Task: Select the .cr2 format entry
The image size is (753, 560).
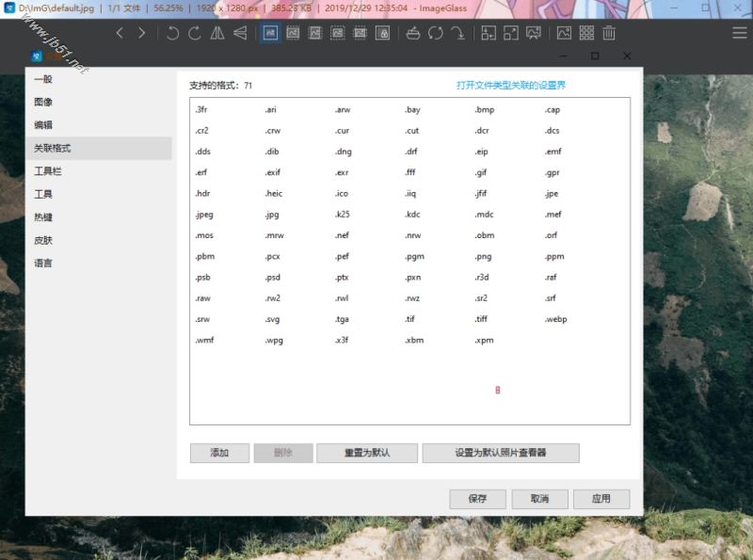Action: 201,131
